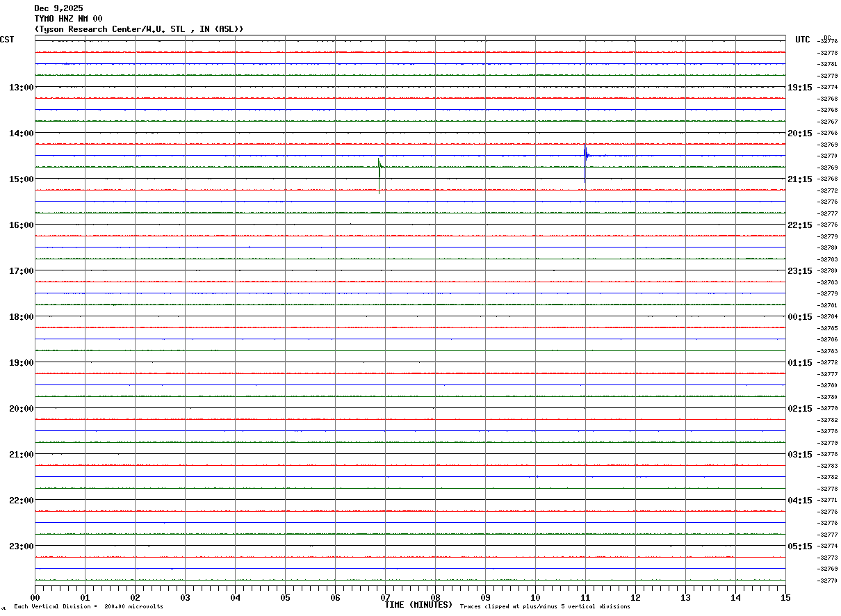Click the 20:00 CST row label

[22, 408]
